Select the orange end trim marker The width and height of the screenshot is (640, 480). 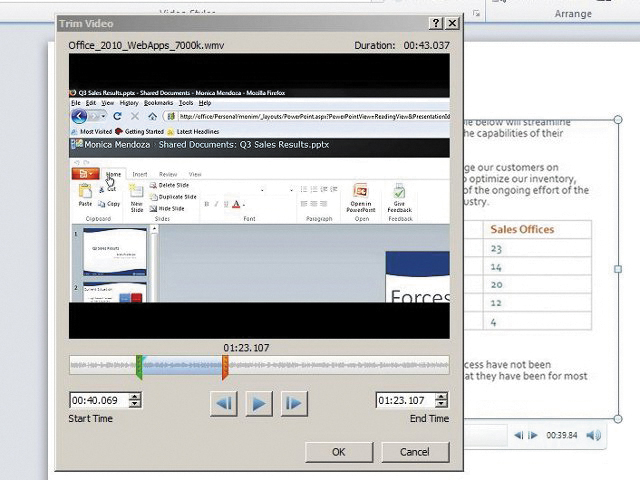(x=225, y=367)
